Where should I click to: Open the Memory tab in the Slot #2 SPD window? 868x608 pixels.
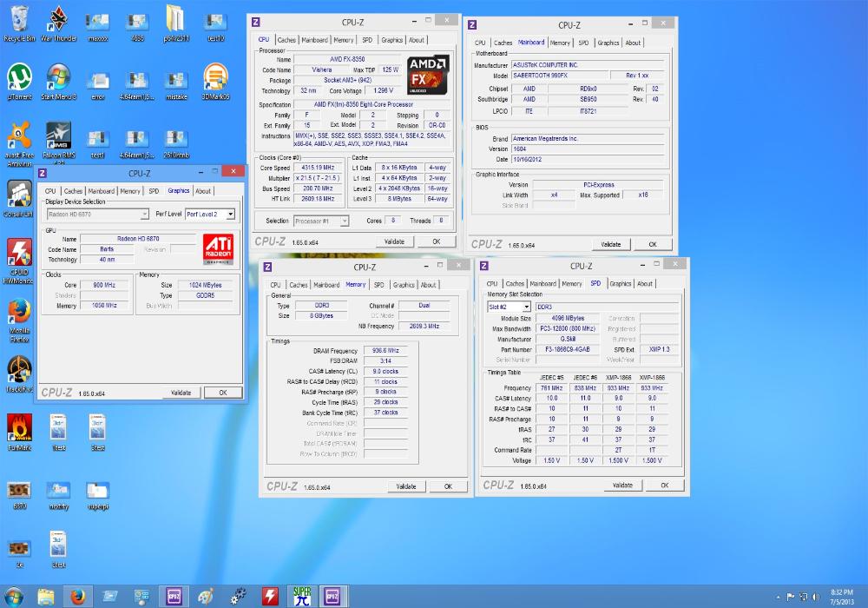click(572, 283)
